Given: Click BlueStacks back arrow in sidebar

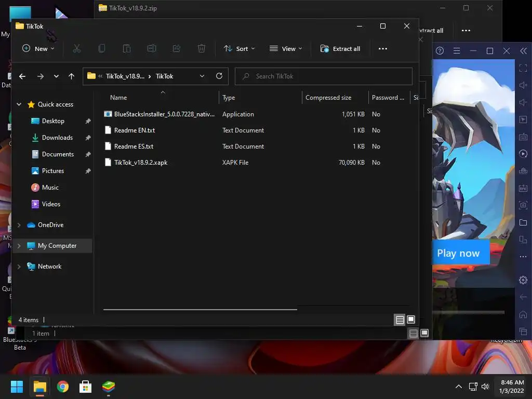Looking at the screenshot, I should coord(523,297).
